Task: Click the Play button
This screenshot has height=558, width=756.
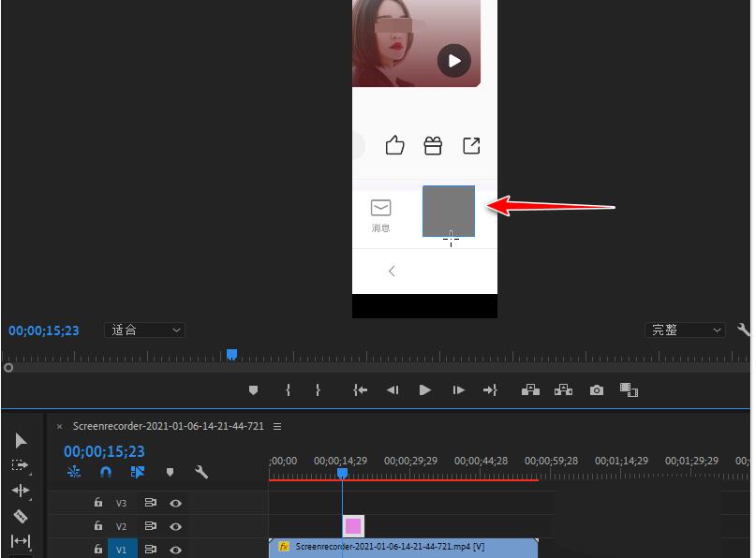Action: [424, 390]
